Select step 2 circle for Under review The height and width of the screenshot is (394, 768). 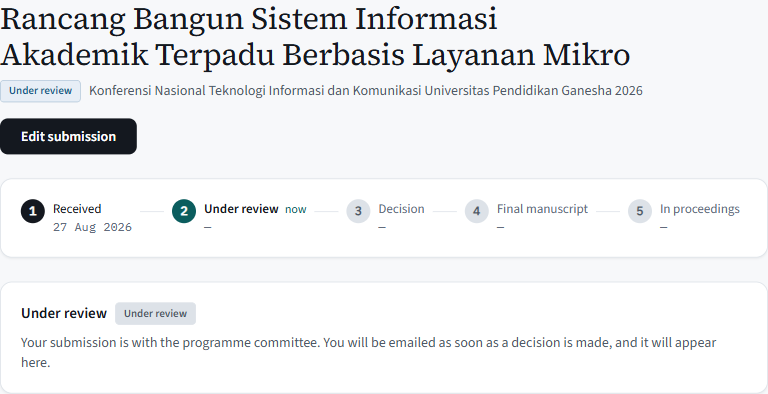point(184,211)
